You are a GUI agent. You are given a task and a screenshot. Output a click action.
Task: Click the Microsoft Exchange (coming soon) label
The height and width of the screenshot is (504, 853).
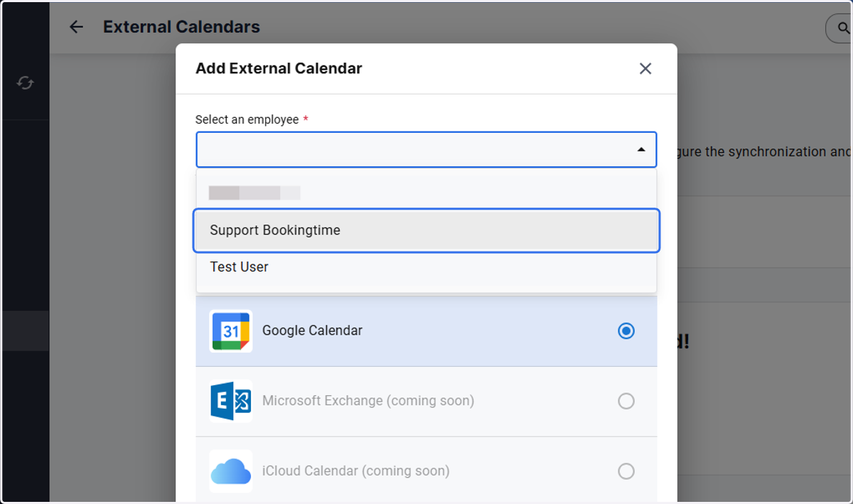tap(368, 401)
